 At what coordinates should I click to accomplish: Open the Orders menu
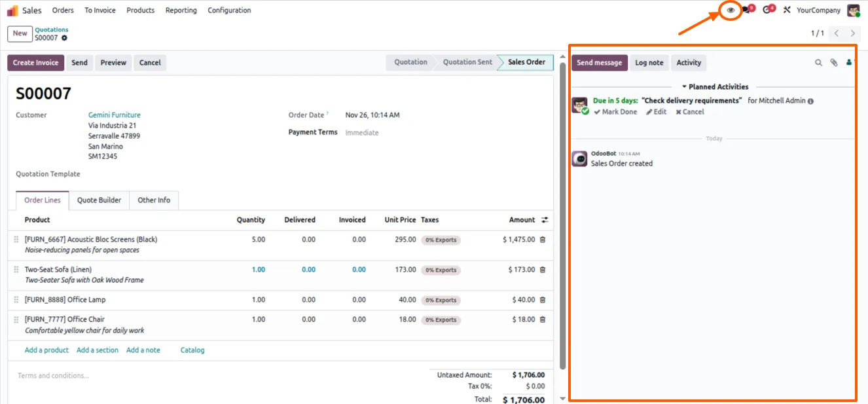point(63,10)
